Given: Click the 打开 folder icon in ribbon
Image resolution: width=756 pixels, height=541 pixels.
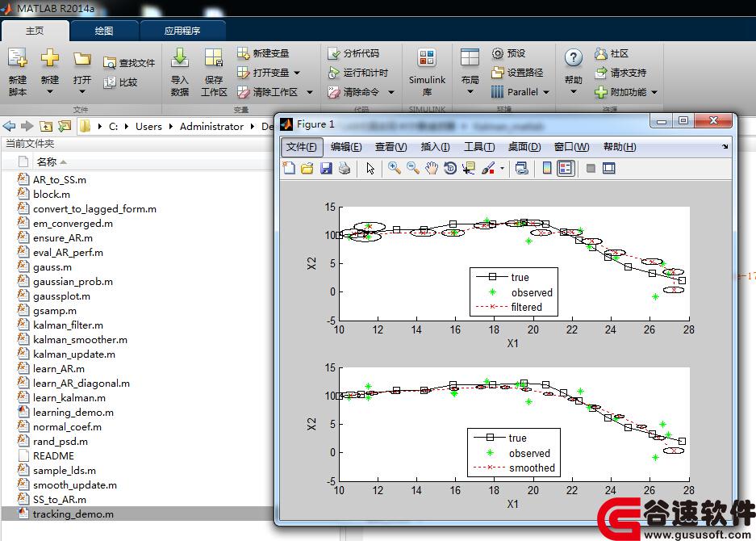Looking at the screenshot, I should coord(82,59).
